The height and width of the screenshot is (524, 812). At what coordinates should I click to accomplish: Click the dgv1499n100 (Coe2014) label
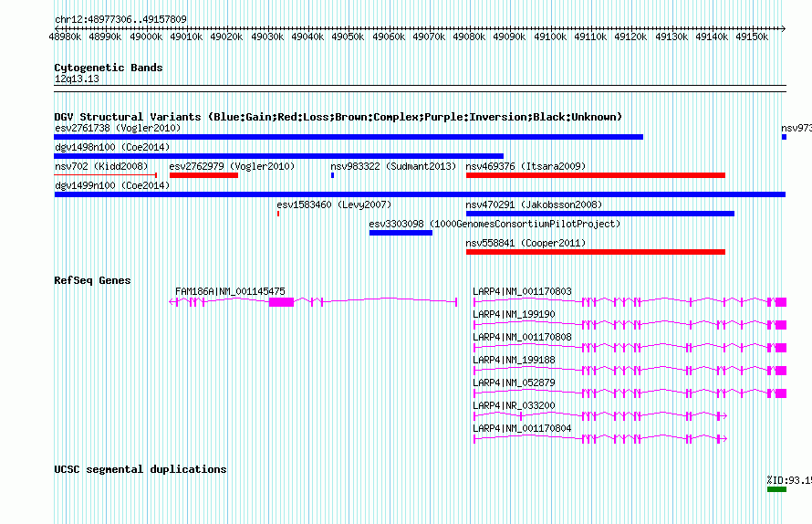point(112,185)
